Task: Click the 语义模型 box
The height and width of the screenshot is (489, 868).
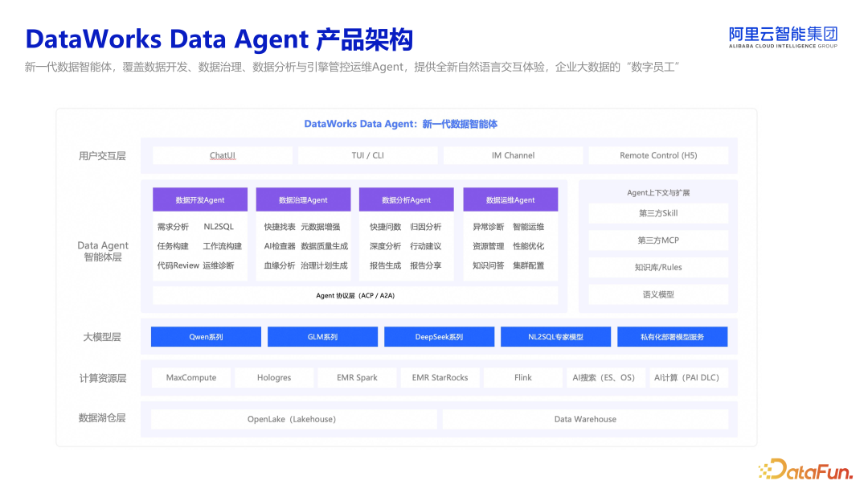Action: (x=658, y=294)
